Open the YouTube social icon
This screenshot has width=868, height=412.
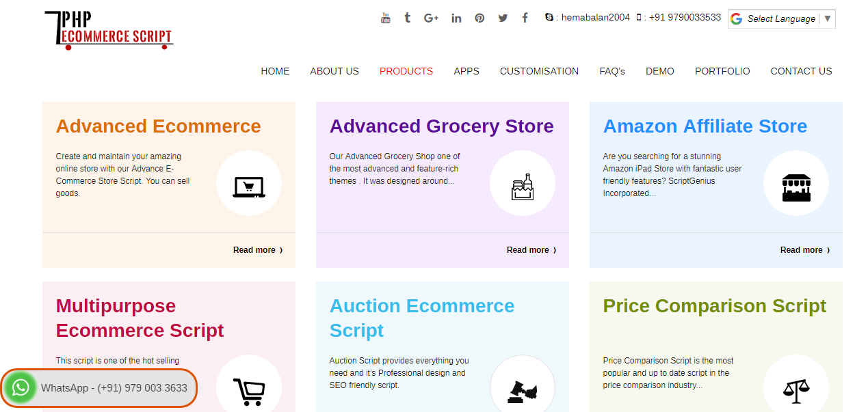click(x=386, y=18)
